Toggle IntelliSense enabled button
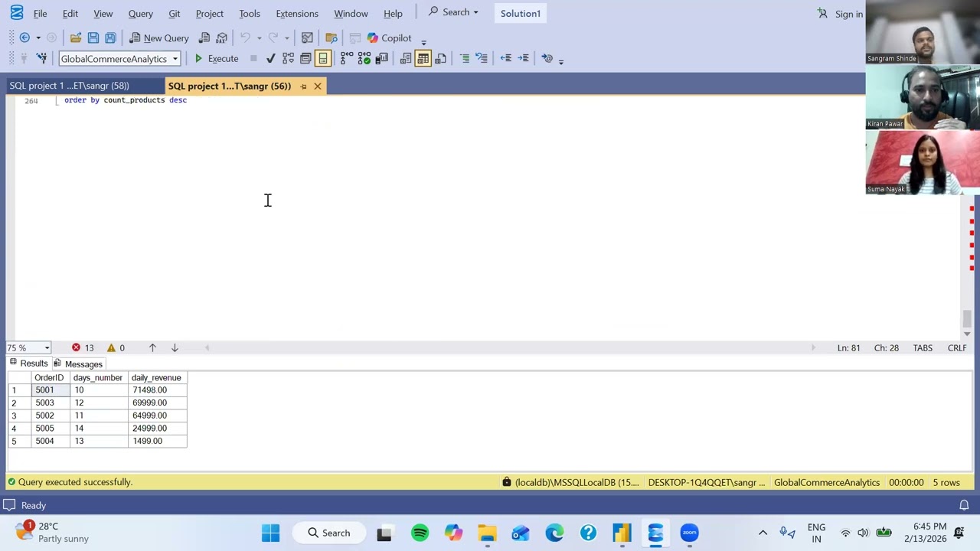 coord(323,58)
